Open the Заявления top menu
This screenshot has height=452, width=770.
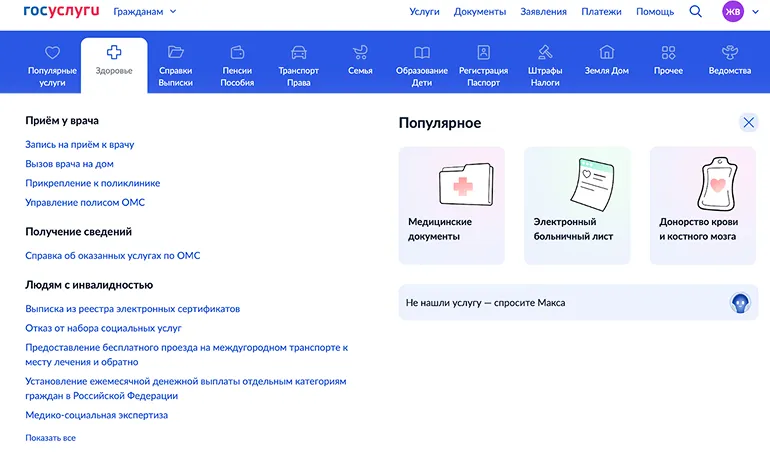[x=544, y=12]
